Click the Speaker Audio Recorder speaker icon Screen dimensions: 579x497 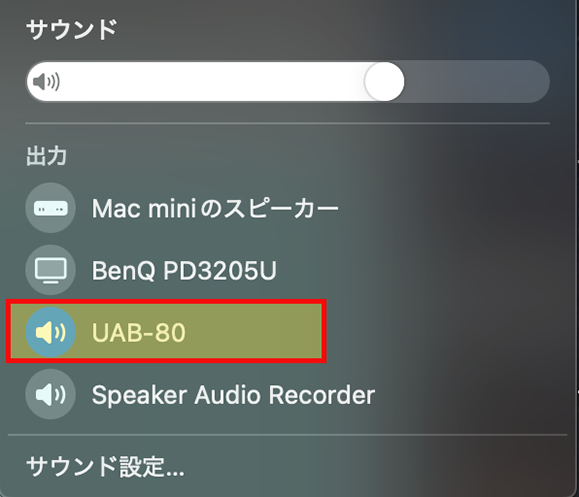pyautogui.click(x=51, y=394)
